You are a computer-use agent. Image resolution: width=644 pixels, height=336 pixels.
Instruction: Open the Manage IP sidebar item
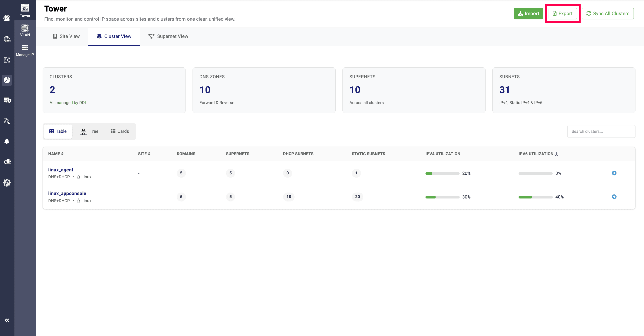[25, 50]
